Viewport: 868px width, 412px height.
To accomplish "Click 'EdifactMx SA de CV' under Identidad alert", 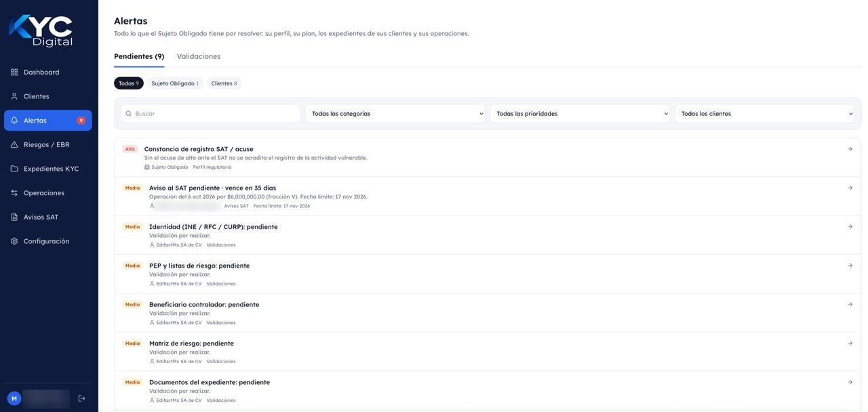I will (x=179, y=245).
